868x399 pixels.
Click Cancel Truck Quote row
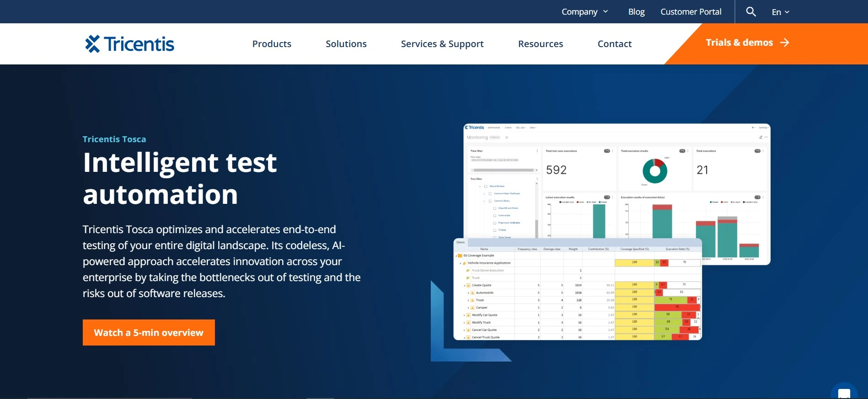[x=578, y=337]
